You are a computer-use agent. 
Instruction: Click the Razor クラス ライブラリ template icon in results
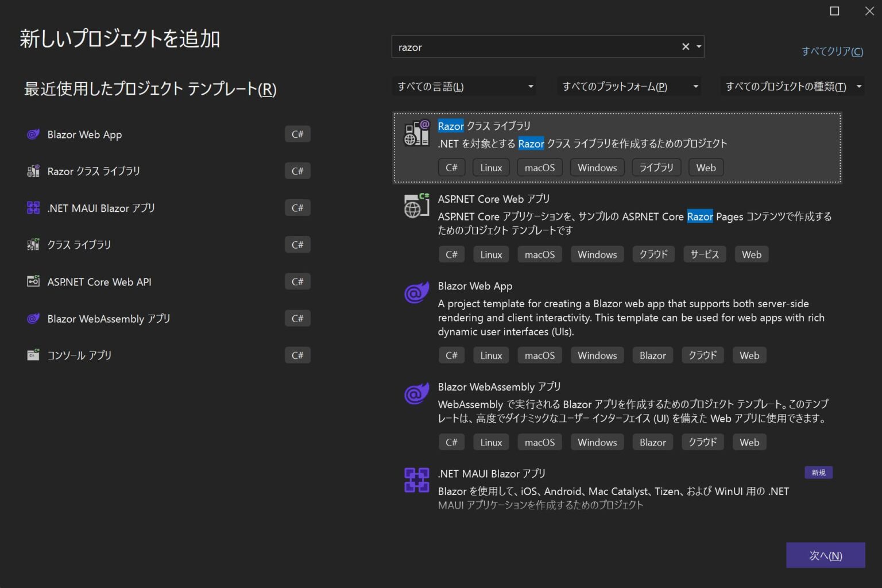pos(417,133)
